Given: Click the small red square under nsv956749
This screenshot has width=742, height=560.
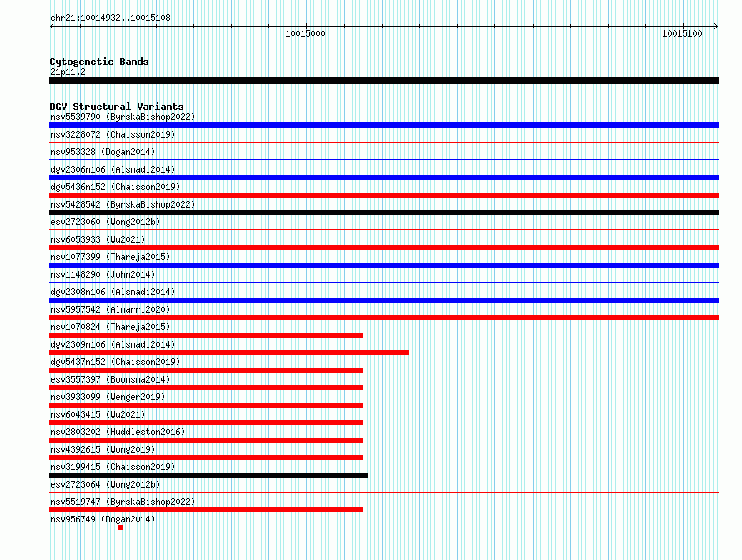Looking at the screenshot, I should coord(120,527).
